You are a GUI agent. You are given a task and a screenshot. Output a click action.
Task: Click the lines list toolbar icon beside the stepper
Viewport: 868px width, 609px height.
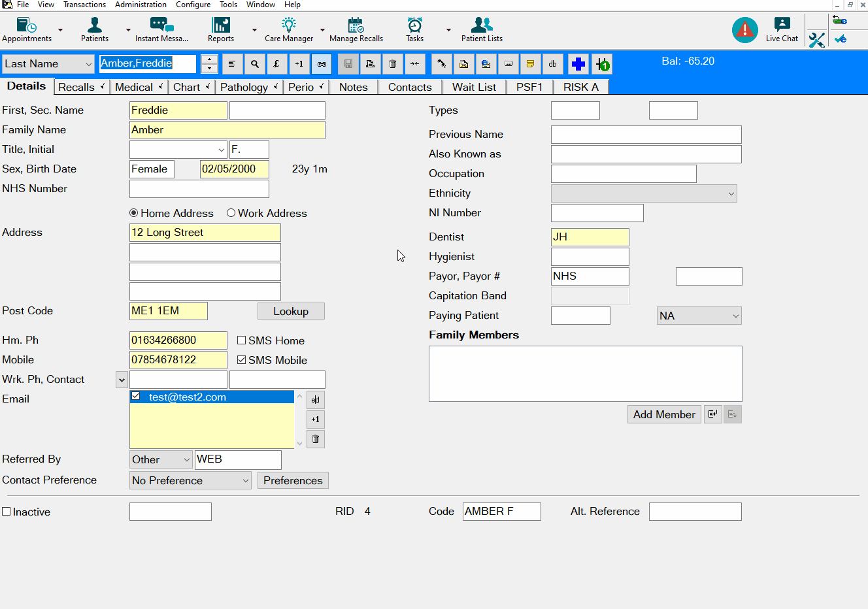tap(232, 64)
